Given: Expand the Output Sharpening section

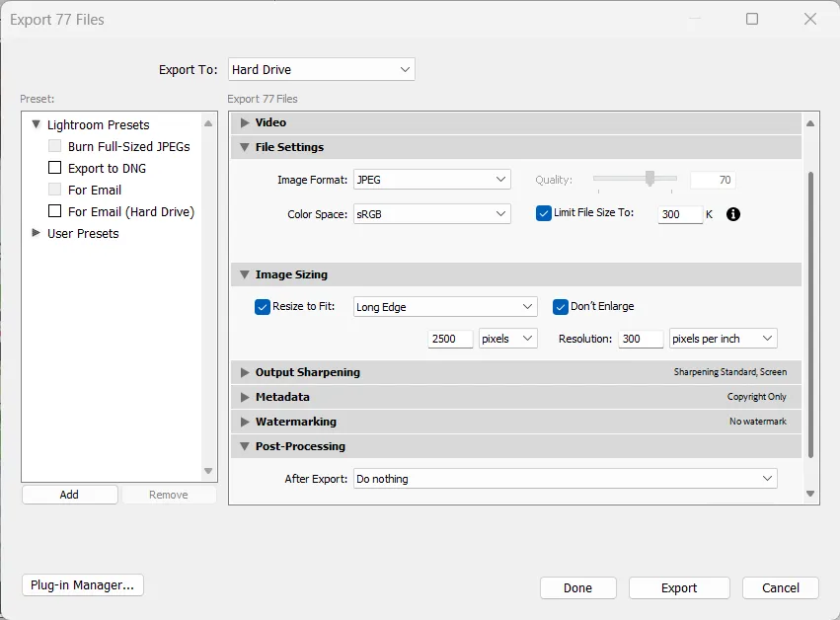Looking at the screenshot, I should pyautogui.click(x=245, y=372).
